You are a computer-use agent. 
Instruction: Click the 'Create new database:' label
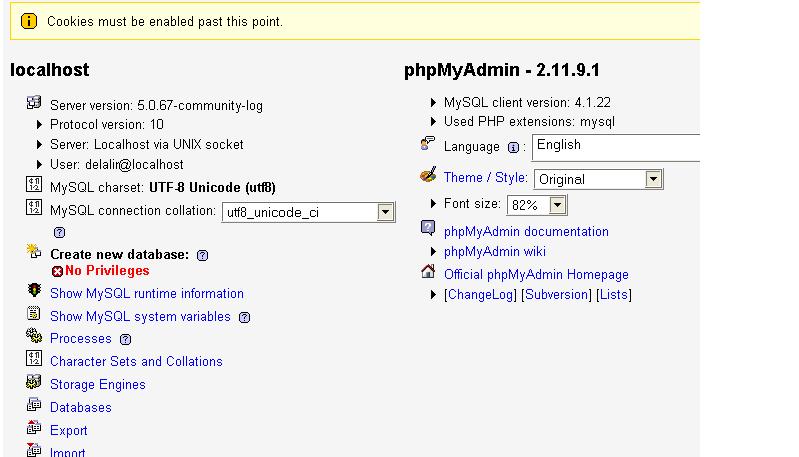pyautogui.click(x=120, y=255)
